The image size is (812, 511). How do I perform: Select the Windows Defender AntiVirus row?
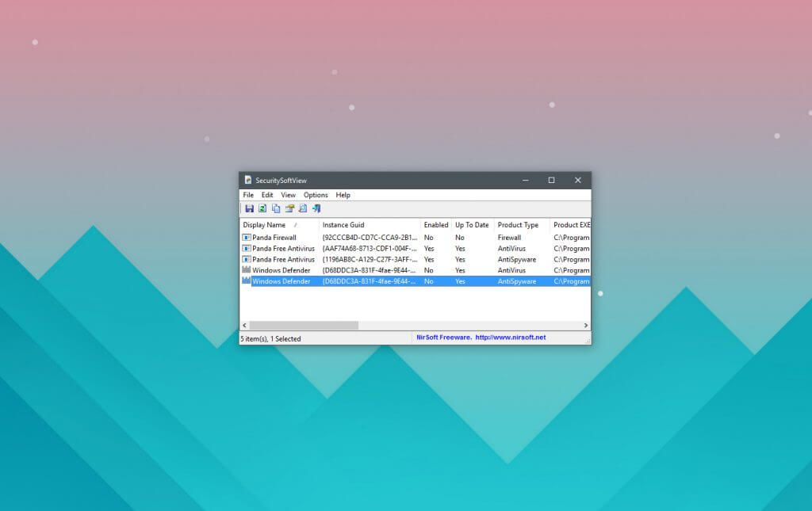coord(282,270)
